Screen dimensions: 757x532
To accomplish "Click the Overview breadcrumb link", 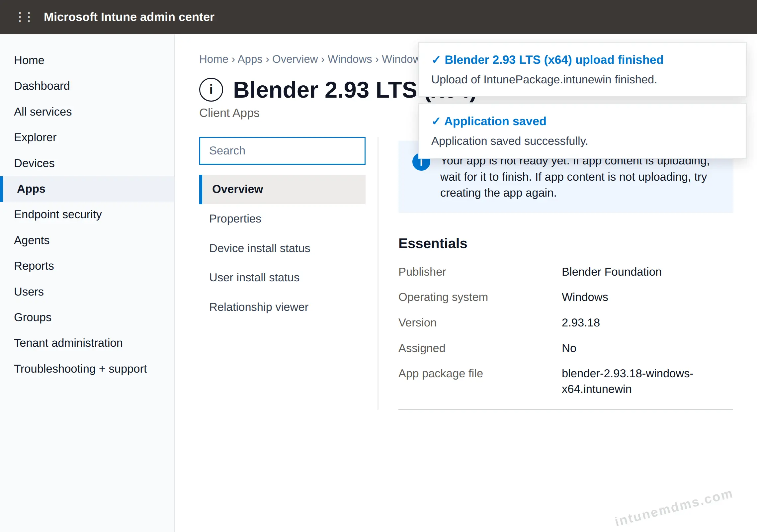I will pos(295,59).
